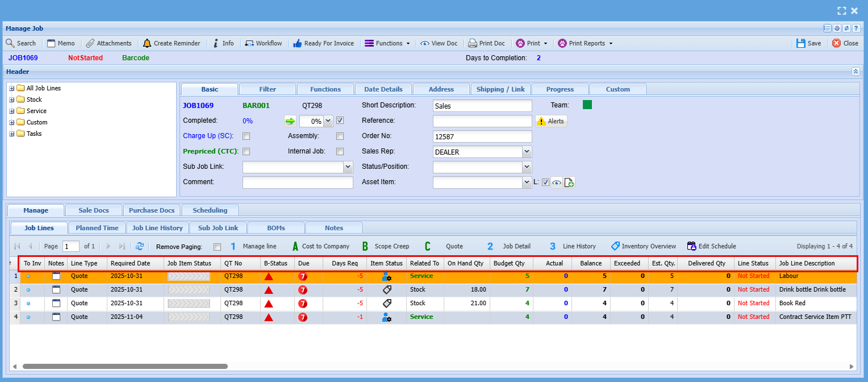The height and width of the screenshot is (382, 868).
Task: Click the refresh icon in paging bar
Action: click(x=140, y=246)
